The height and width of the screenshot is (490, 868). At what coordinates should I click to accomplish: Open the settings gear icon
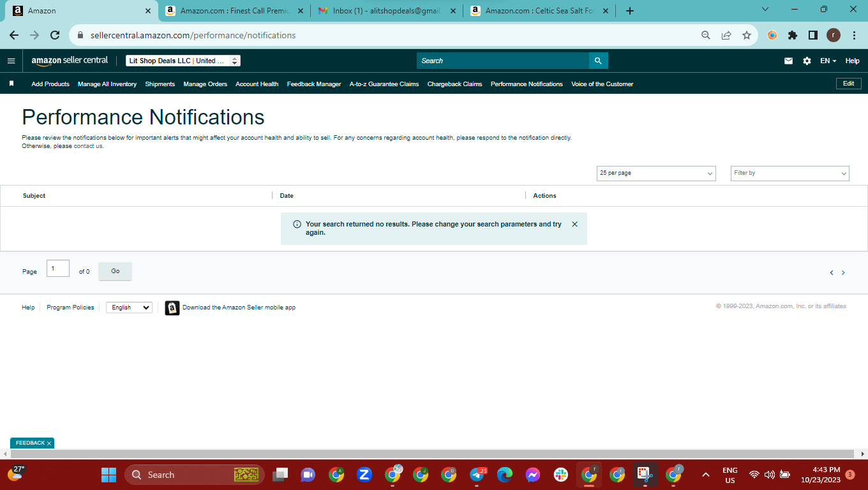click(807, 61)
